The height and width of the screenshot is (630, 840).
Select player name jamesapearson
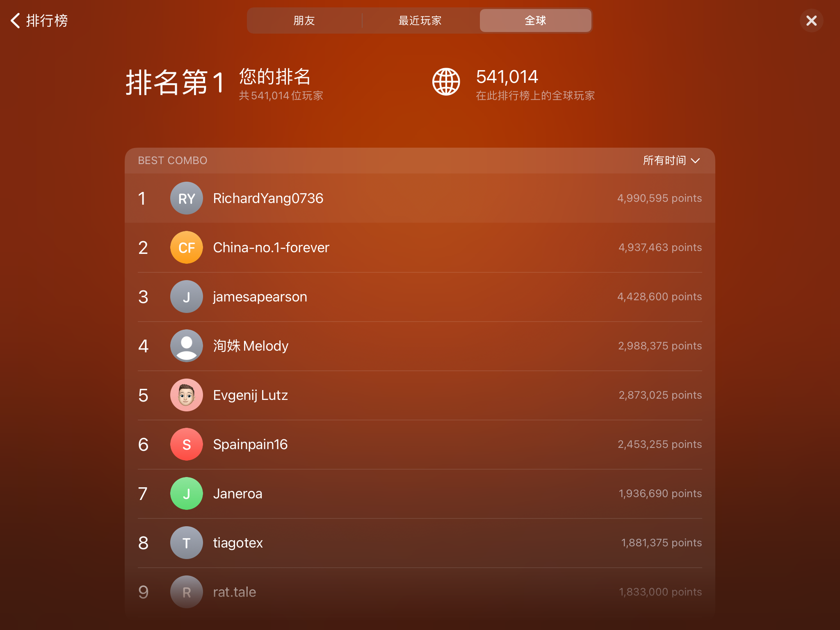click(x=260, y=297)
